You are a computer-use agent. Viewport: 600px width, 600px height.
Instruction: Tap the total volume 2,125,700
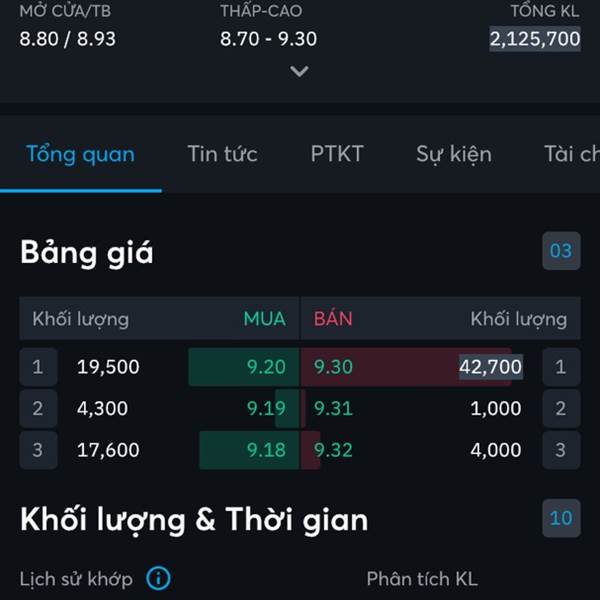click(535, 39)
